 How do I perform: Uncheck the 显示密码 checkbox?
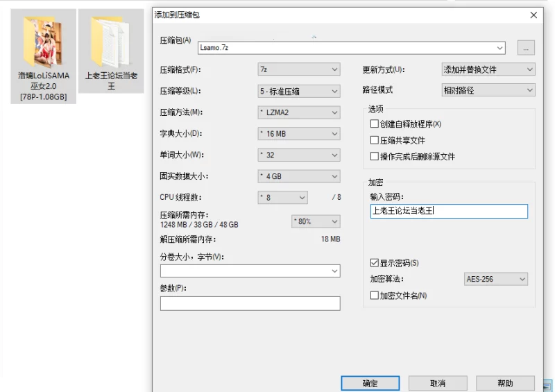(375, 264)
